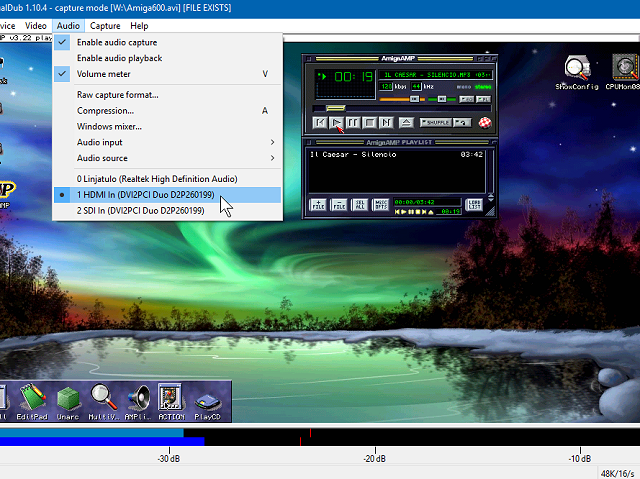Viewport: 640px width, 479px height.
Task: Click the AmigaAMP volume slider knob
Action: point(414,99)
